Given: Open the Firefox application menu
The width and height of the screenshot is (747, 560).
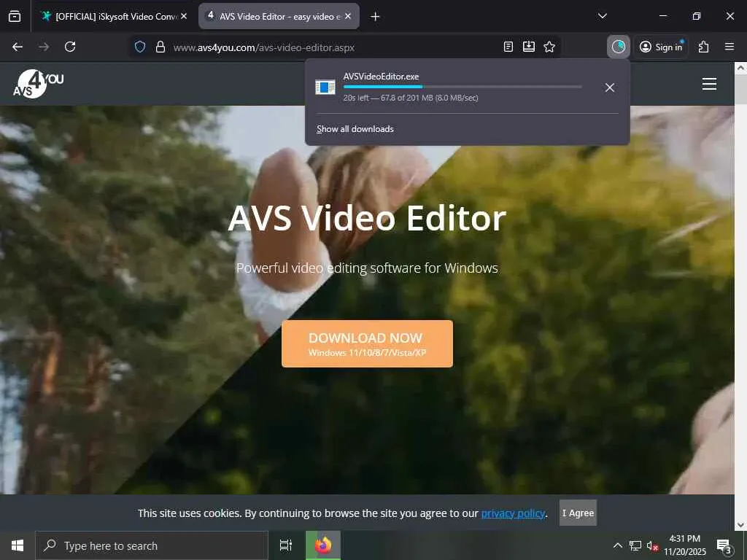Looking at the screenshot, I should pos(729,47).
